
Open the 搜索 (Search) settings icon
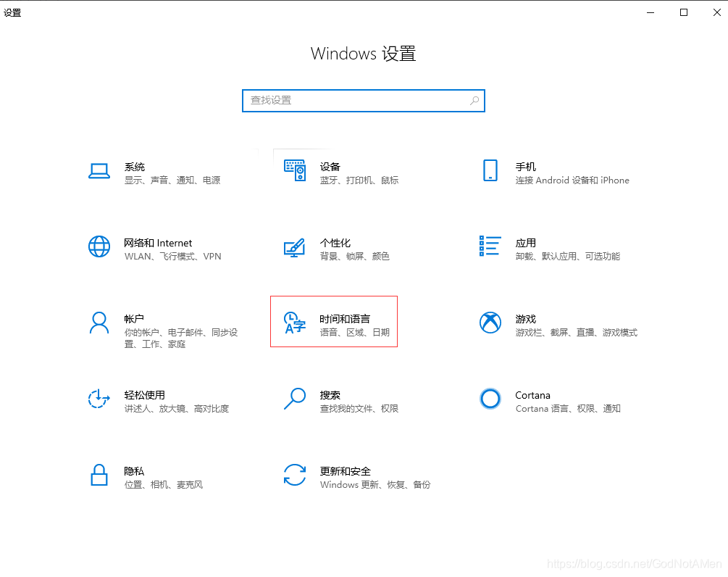(295, 399)
